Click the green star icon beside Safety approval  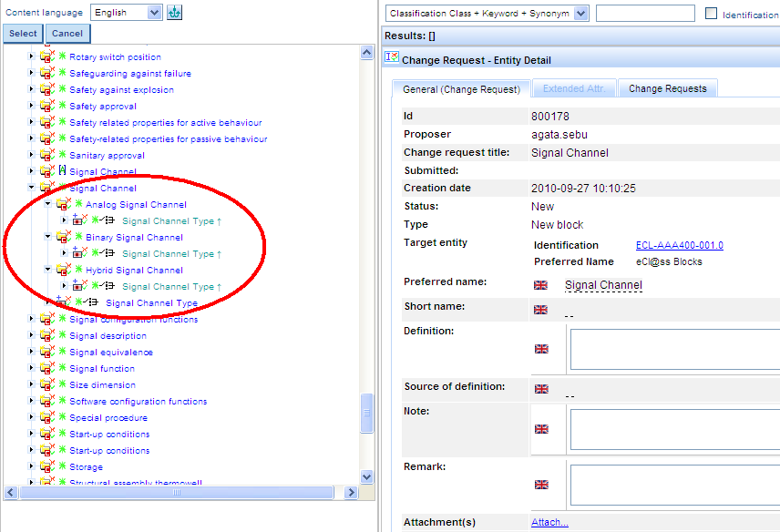tap(63, 107)
